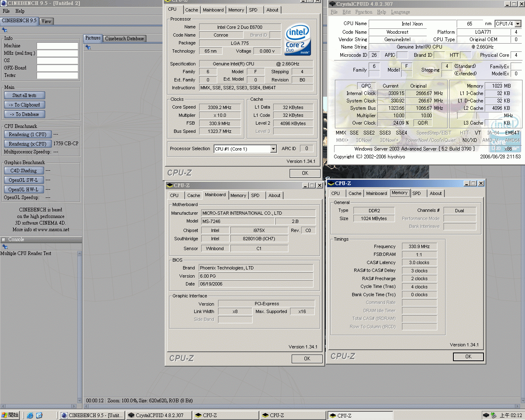Open the Start menu on taskbar
Image resolution: width=525 pixels, height=420 pixels.
[x=10, y=415]
